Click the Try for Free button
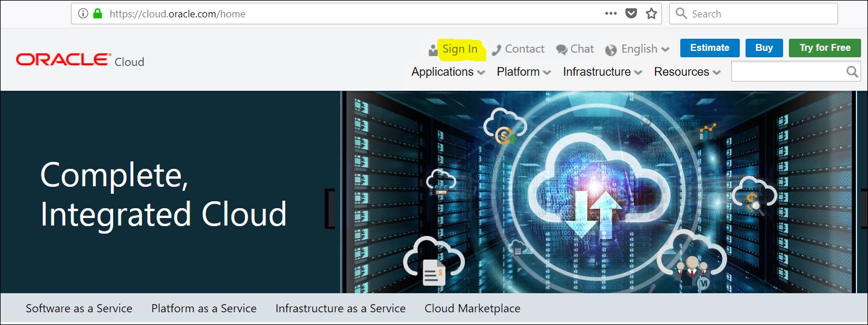 click(825, 48)
